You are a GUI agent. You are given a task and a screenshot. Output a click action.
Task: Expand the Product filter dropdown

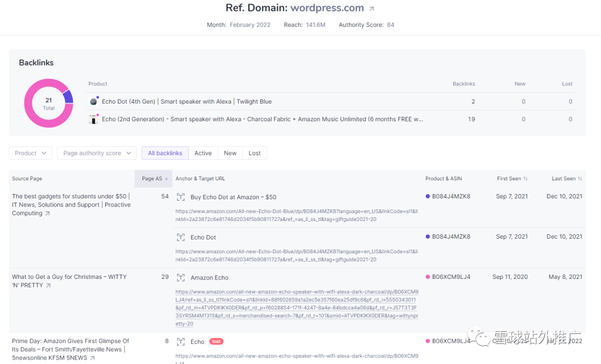pyautogui.click(x=31, y=153)
